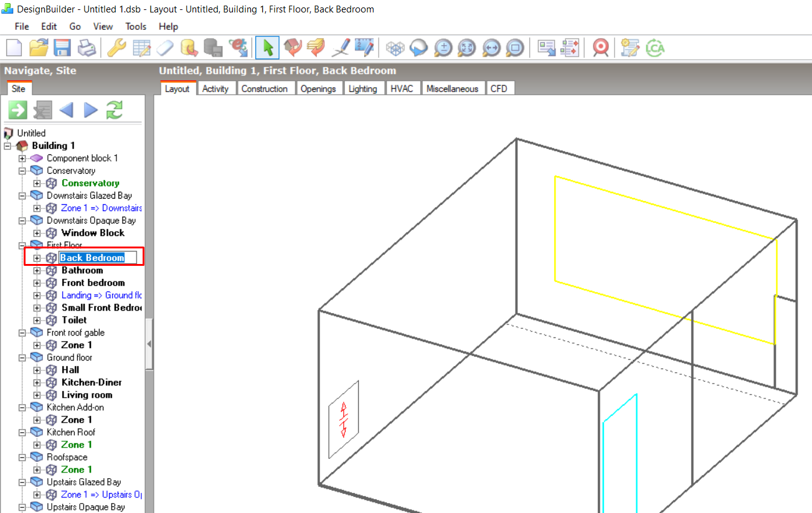Click the navigator panel collapse handle
This screenshot has width=812, height=513.
click(x=149, y=344)
